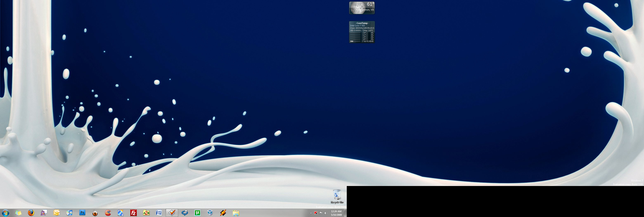Launch Winamp from the taskbar
The image size is (644, 217).
(x=223, y=213)
